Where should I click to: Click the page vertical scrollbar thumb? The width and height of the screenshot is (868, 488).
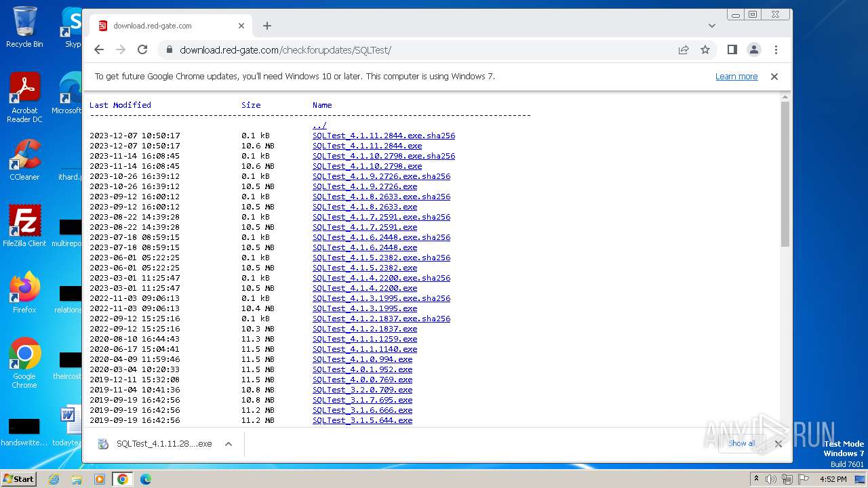click(785, 174)
